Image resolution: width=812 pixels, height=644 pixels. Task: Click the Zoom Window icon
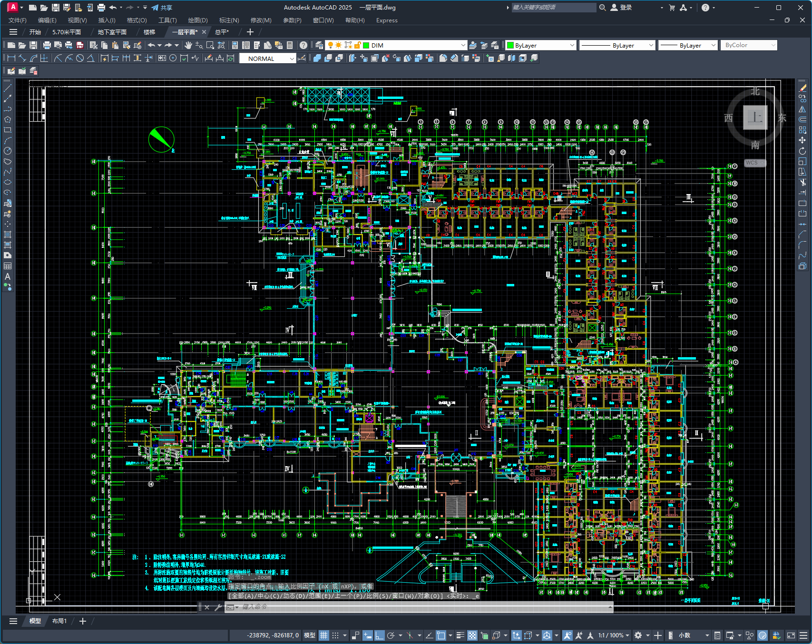tap(210, 45)
